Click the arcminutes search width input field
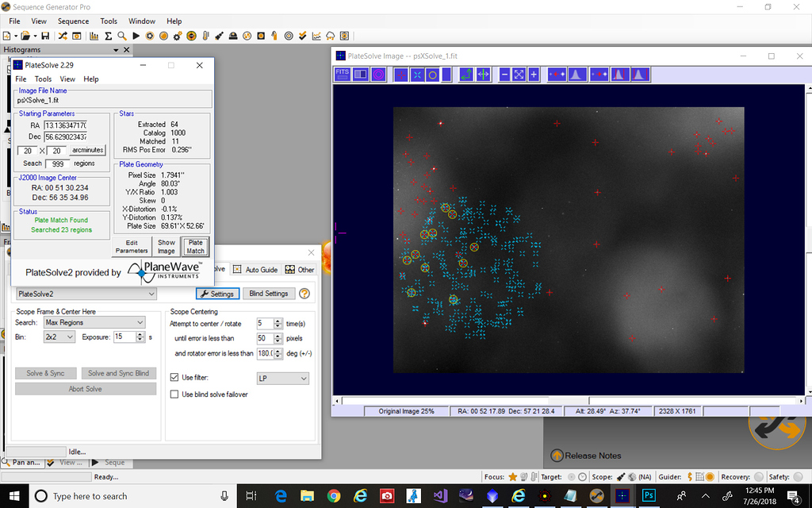Viewport: 812px width, 508px height. [x=27, y=150]
